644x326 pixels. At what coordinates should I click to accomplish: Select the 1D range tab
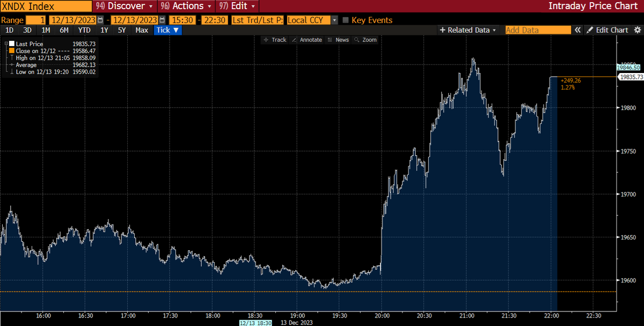coord(9,30)
